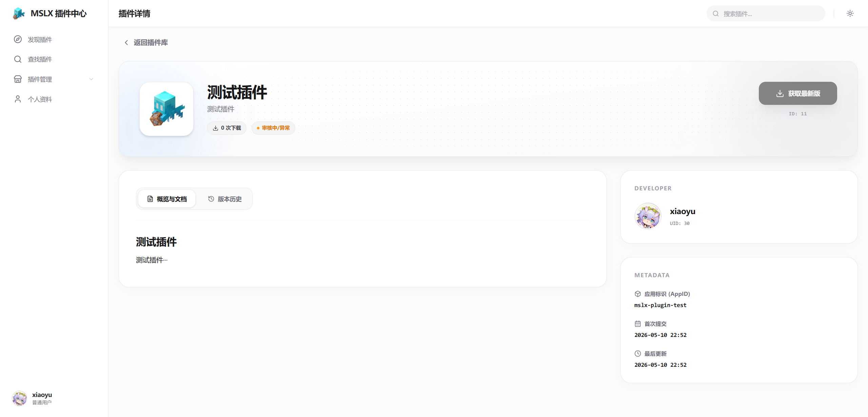Click the person icon beside 个人资料
This screenshot has width=868, height=417.
tap(18, 99)
